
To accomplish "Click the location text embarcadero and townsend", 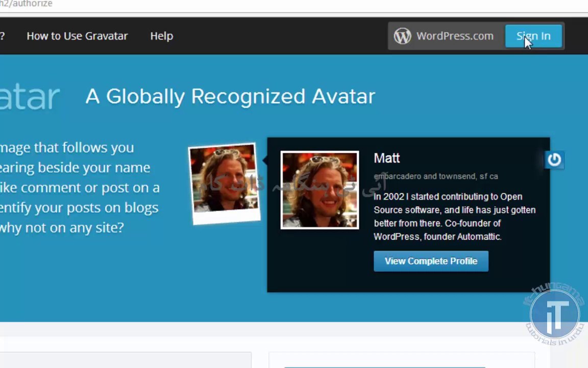I will (436, 176).
